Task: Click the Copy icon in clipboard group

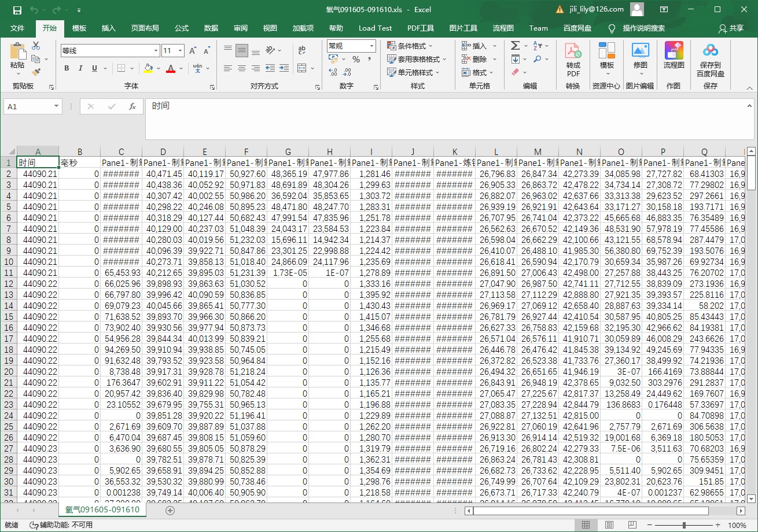Action: point(36,59)
